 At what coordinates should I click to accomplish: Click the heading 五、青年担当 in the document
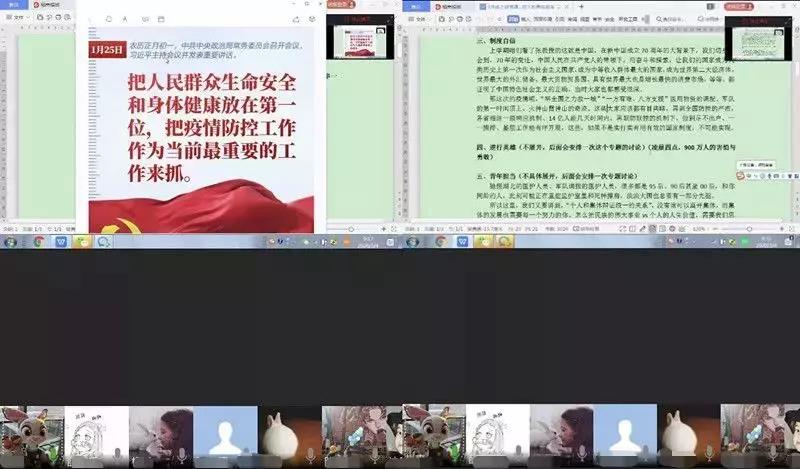click(x=496, y=176)
